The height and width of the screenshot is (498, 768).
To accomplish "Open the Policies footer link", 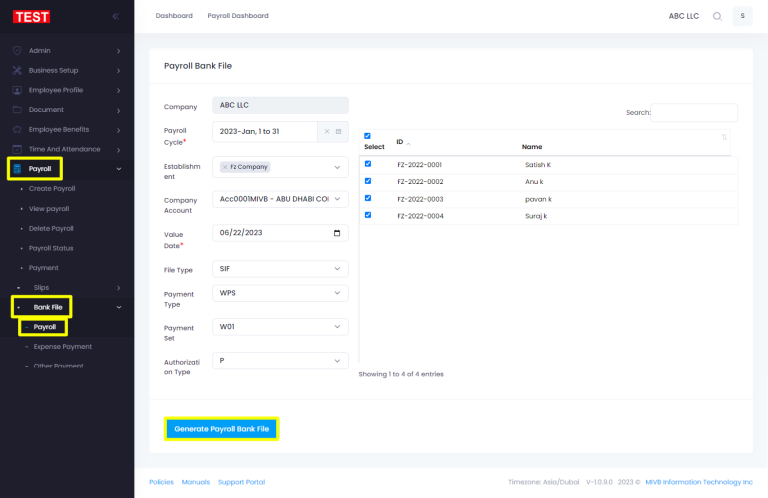I will (x=161, y=482).
